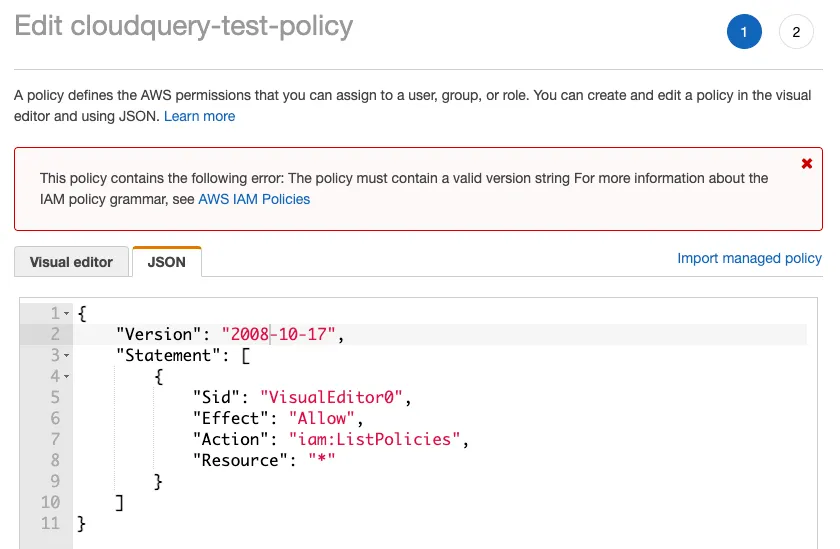Open the Learn more link

click(x=199, y=116)
